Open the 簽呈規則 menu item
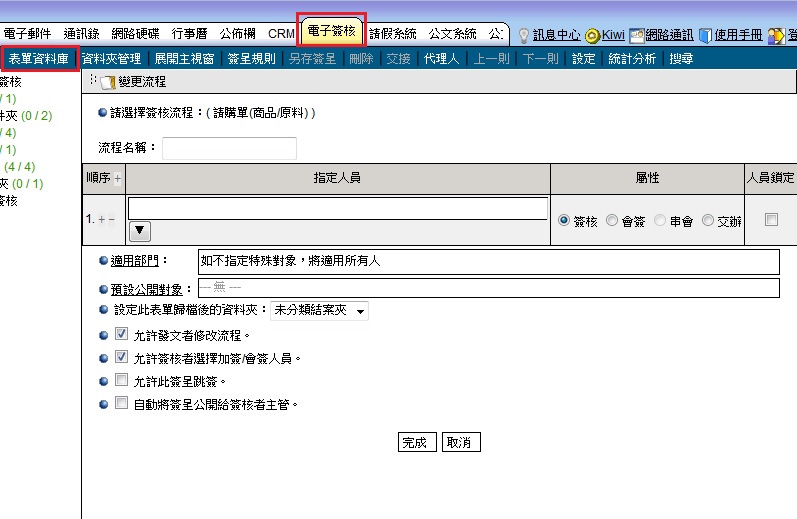Image resolution: width=797 pixels, height=519 pixels. [251, 59]
